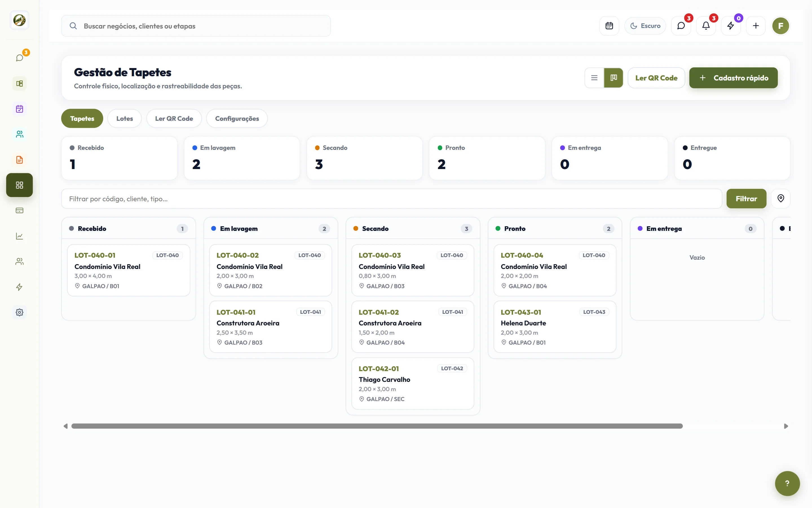Click the LOT-041 badge on LOT-041-02
This screenshot has height=508, width=812.
(x=452, y=312)
